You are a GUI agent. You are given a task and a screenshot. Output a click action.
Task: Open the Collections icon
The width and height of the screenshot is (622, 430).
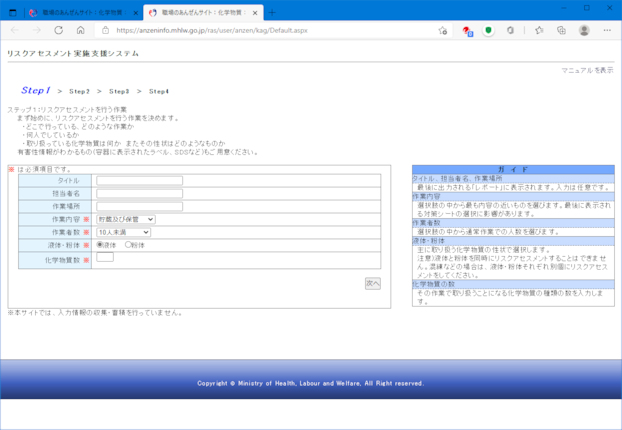(x=561, y=30)
